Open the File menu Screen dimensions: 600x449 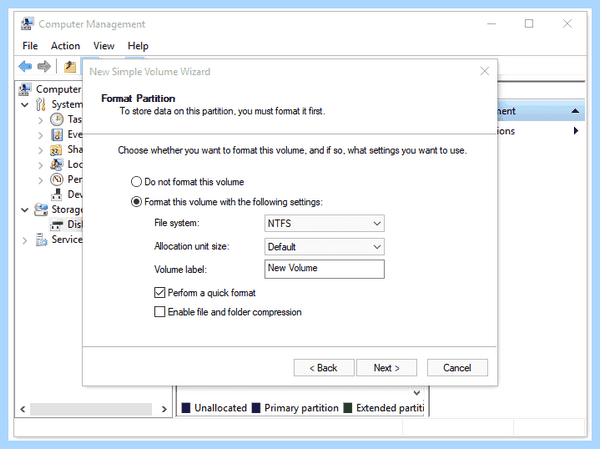click(30, 46)
